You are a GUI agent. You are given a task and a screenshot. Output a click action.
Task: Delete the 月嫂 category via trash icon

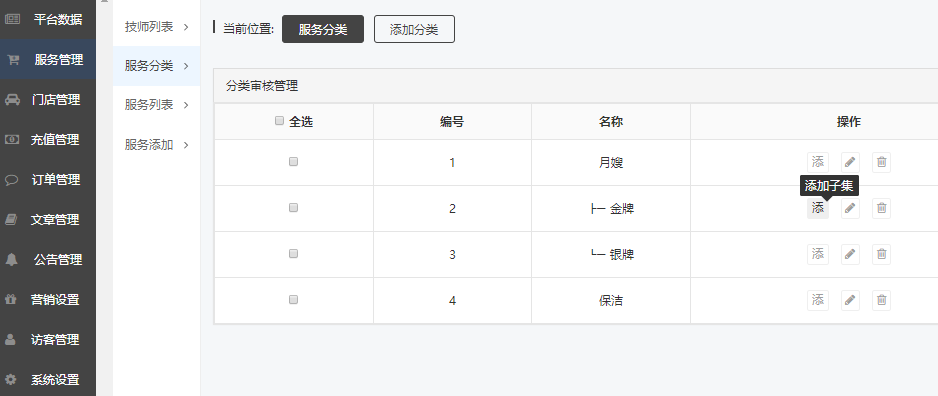coord(881,162)
